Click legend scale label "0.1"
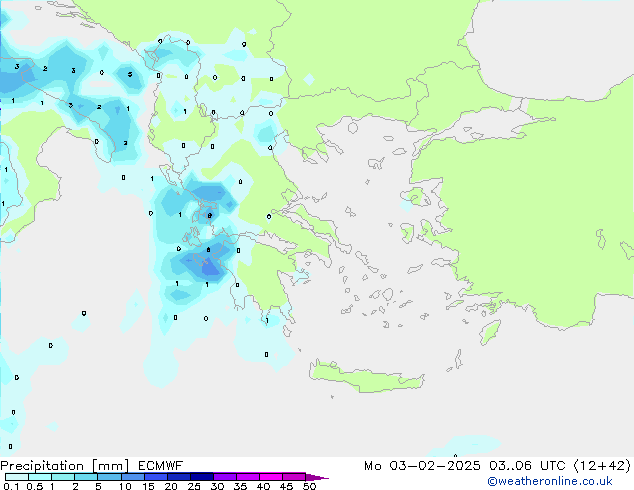The width and height of the screenshot is (634, 490). (x=11, y=486)
